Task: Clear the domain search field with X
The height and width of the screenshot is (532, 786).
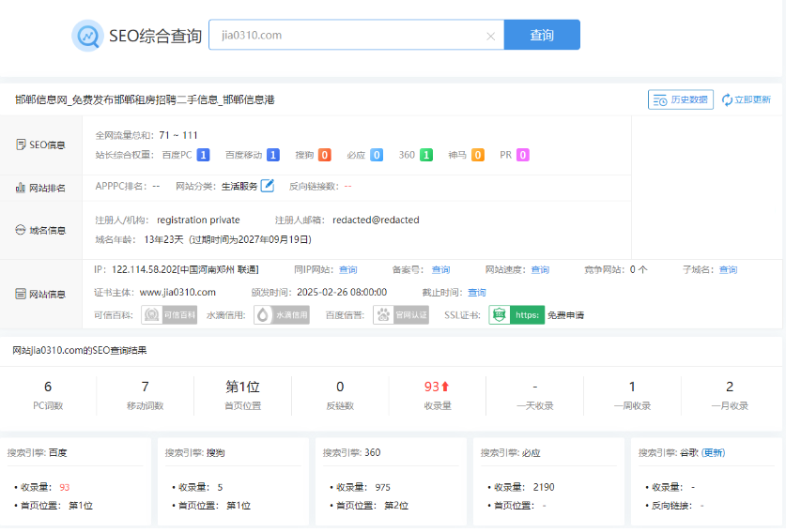Action: point(491,36)
